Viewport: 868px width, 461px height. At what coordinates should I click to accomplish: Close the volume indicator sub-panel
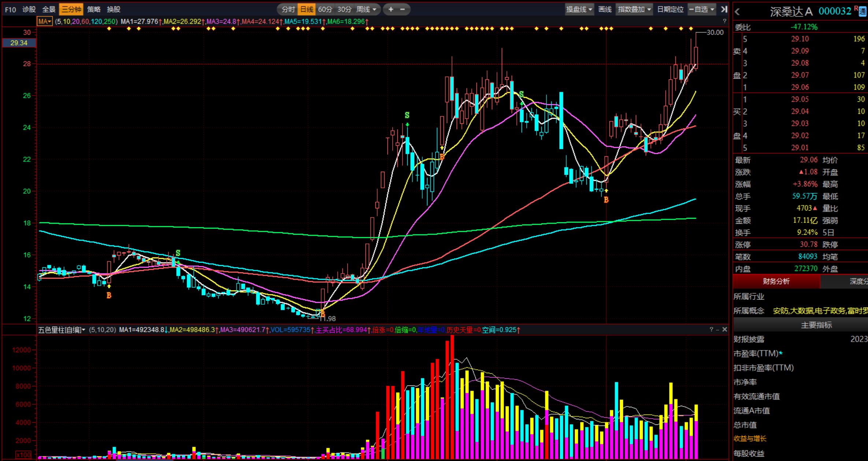724,330
